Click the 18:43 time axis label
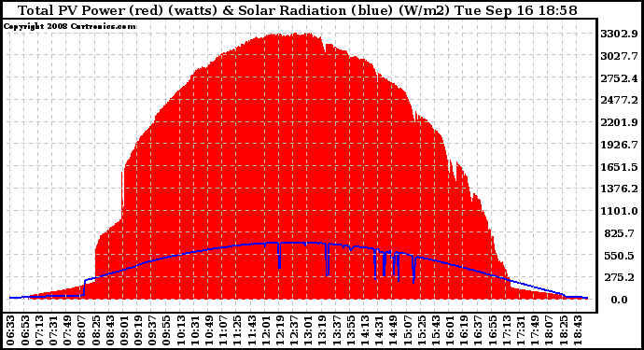 (577, 329)
